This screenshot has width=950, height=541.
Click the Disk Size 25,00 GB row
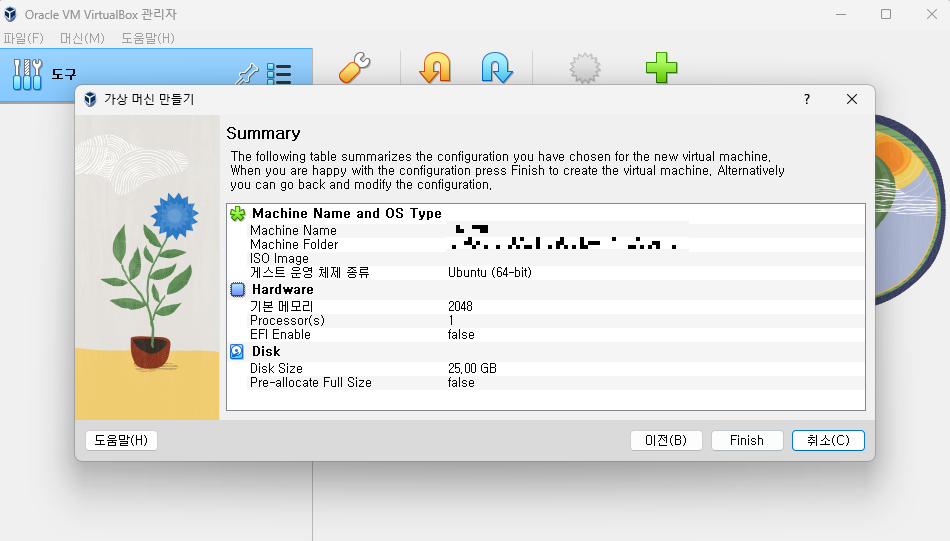546,368
